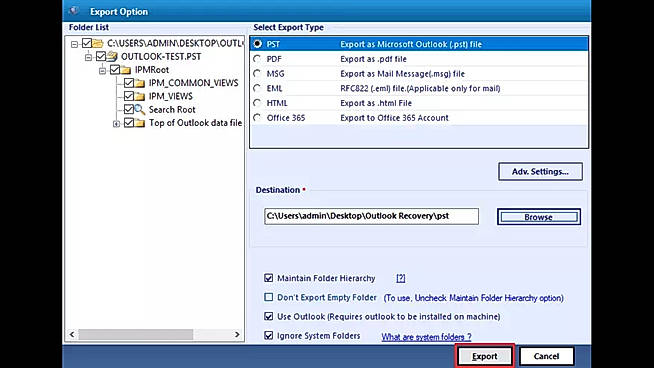Toggle the Use Outlook checkbox
The image size is (654, 368).
point(269,316)
